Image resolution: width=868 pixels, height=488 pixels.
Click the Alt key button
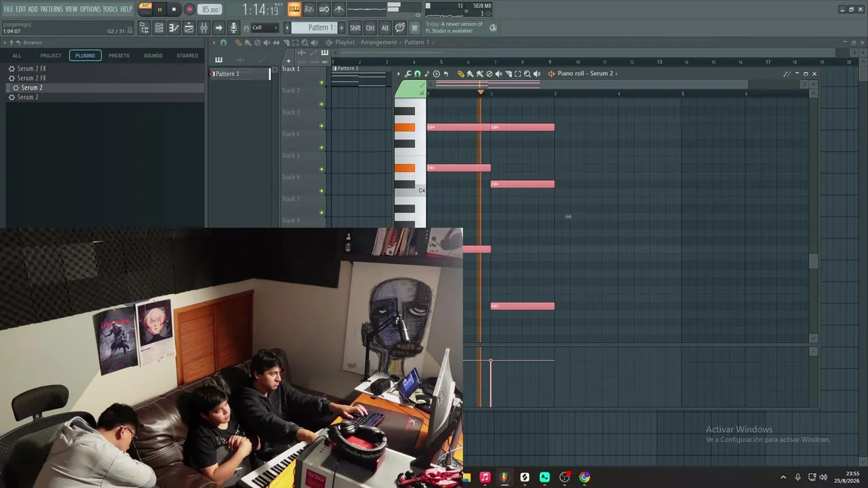click(x=385, y=28)
